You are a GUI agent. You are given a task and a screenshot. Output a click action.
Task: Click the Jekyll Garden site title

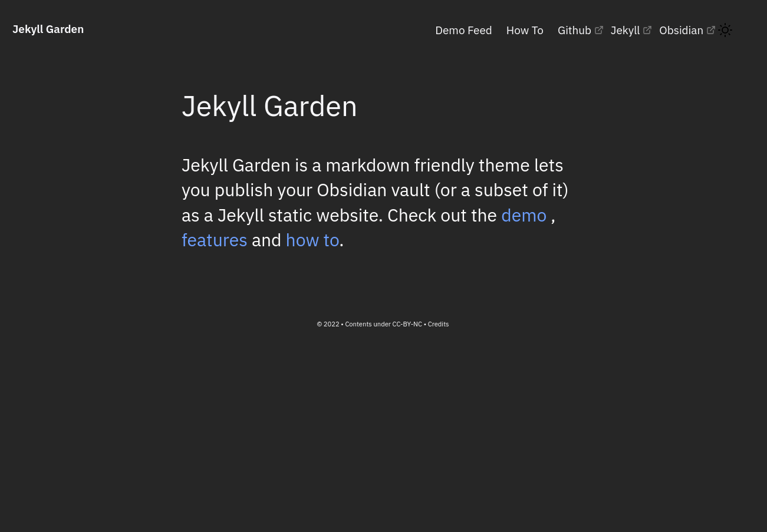[48, 29]
